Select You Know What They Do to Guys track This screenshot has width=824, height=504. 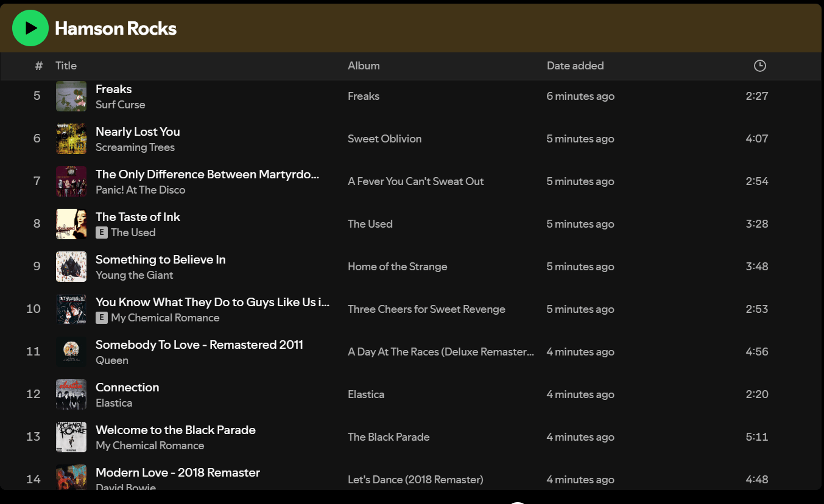(x=213, y=302)
